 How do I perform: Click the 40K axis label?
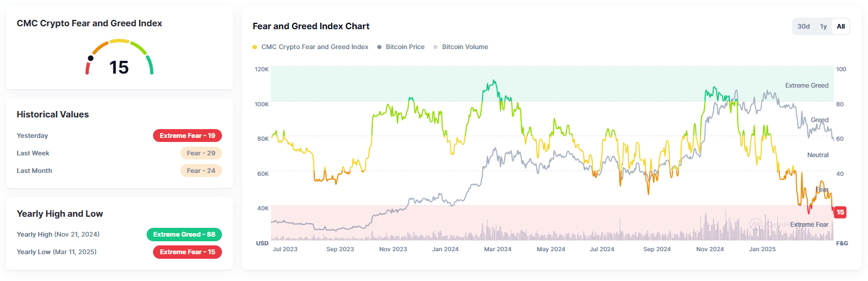tap(263, 208)
